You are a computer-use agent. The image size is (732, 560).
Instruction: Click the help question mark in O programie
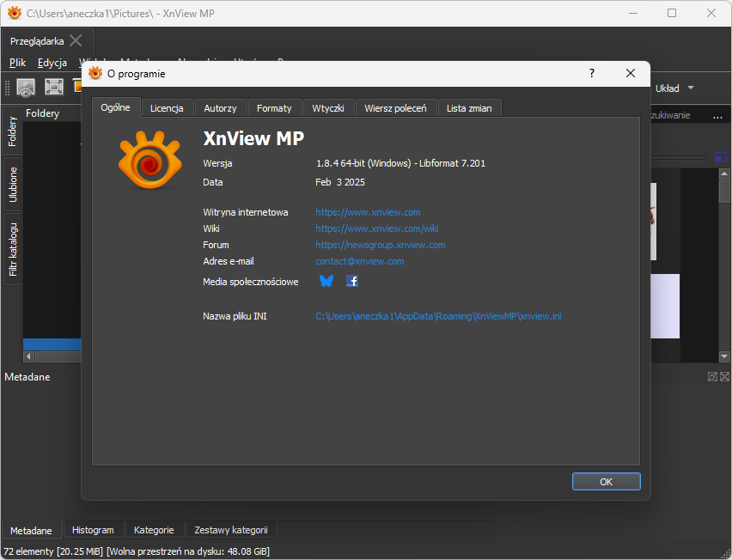591,73
